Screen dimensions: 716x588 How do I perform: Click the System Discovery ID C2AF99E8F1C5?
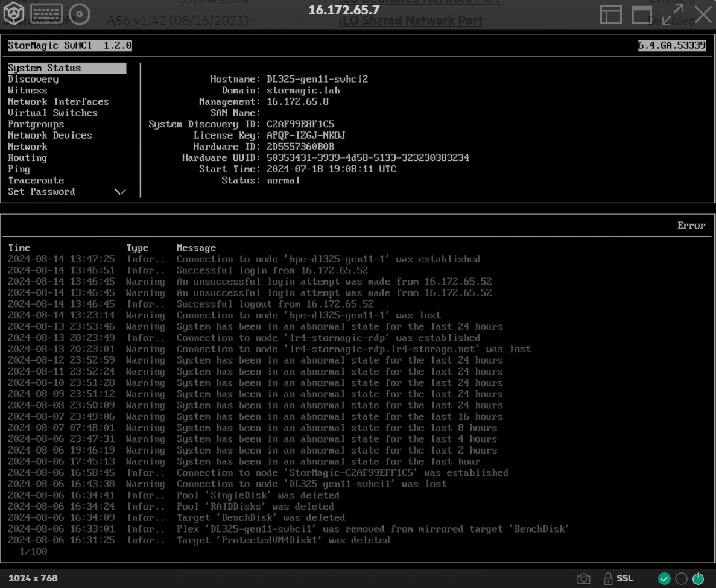tap(300, 124)
